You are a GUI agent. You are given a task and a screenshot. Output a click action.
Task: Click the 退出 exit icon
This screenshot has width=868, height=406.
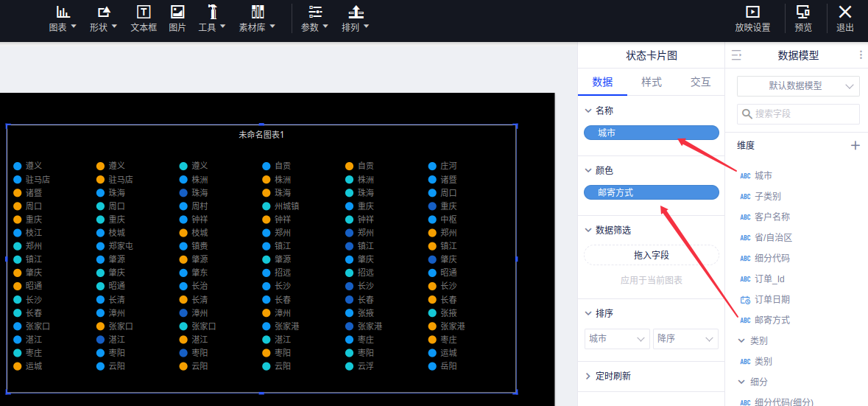pos(845,13)
